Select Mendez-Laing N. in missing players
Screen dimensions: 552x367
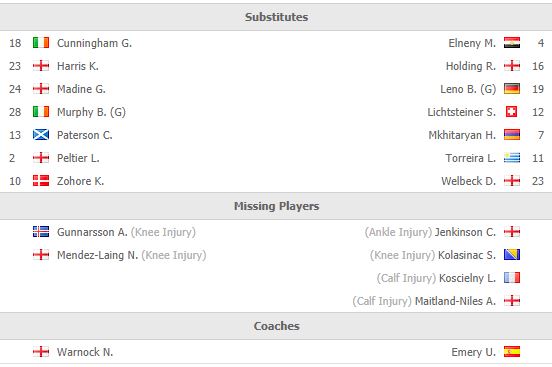(x=98, y=255)
